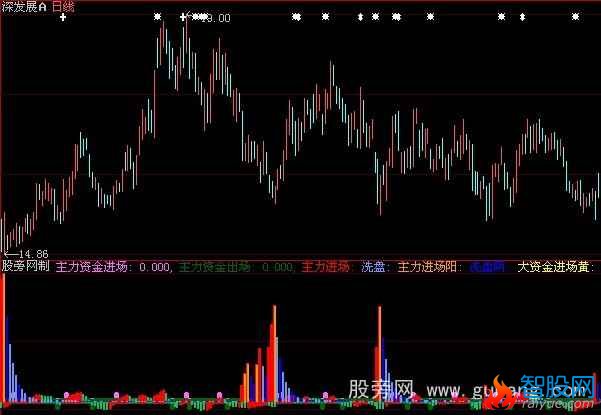Click the 主力资金进场 indicator label

pyautogui.click(x=91, y=266)
